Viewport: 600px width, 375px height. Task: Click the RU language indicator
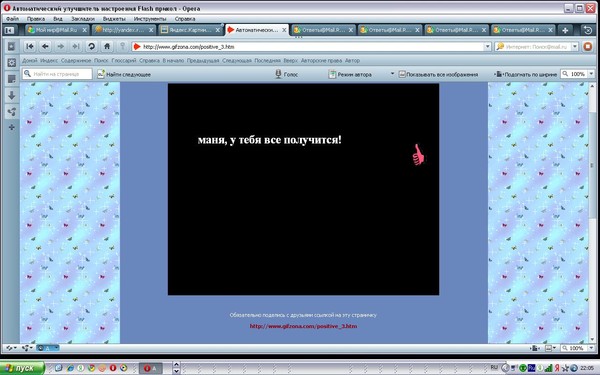tap(494, 368)
